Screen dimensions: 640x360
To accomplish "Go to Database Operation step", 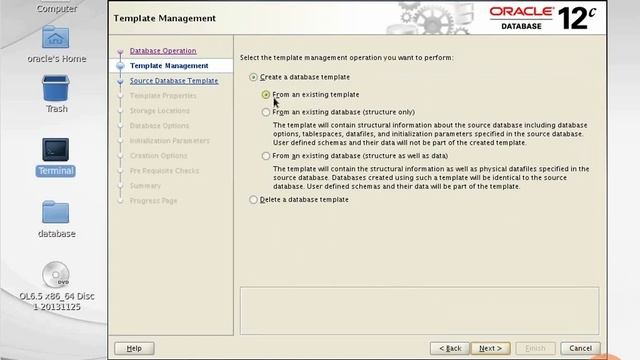I will click(163, 51).
